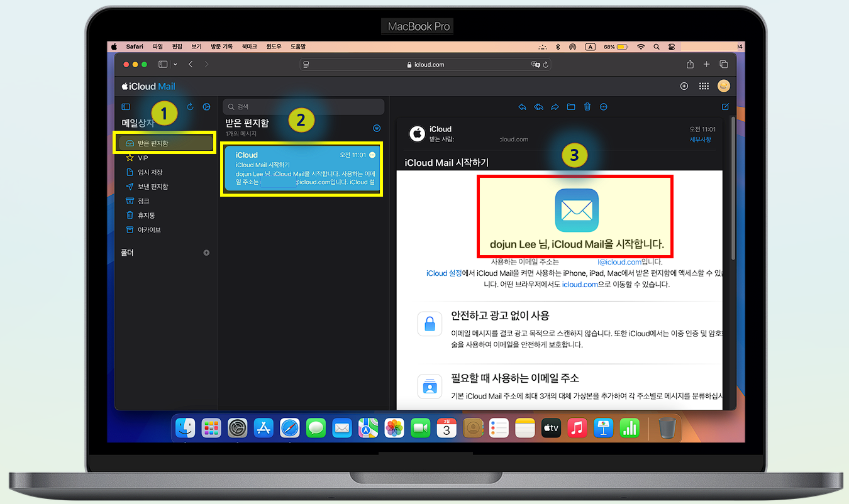Click Safari Share button
The width and height of the screenshot is (849, 504).
coord(690,64)
